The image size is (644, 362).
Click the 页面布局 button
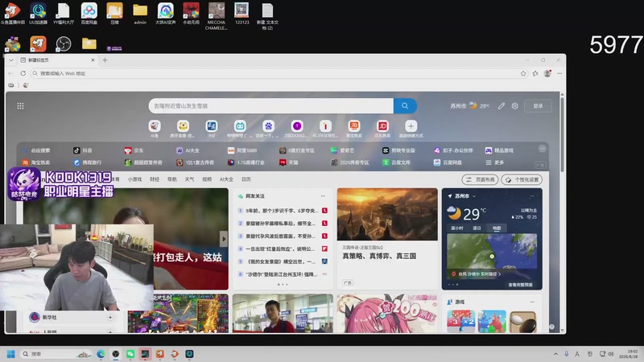[x=480, y=179]
